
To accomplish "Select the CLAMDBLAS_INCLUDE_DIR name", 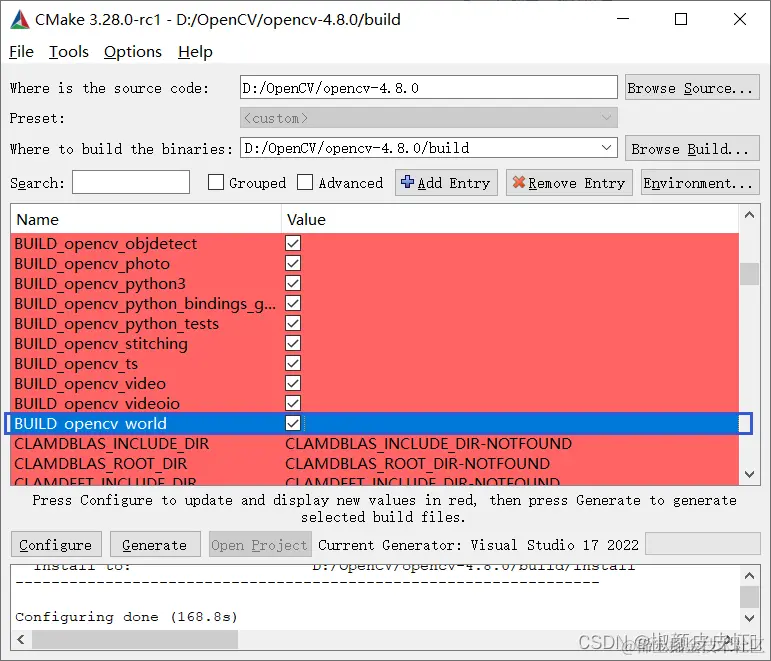I will click(112, 444).
